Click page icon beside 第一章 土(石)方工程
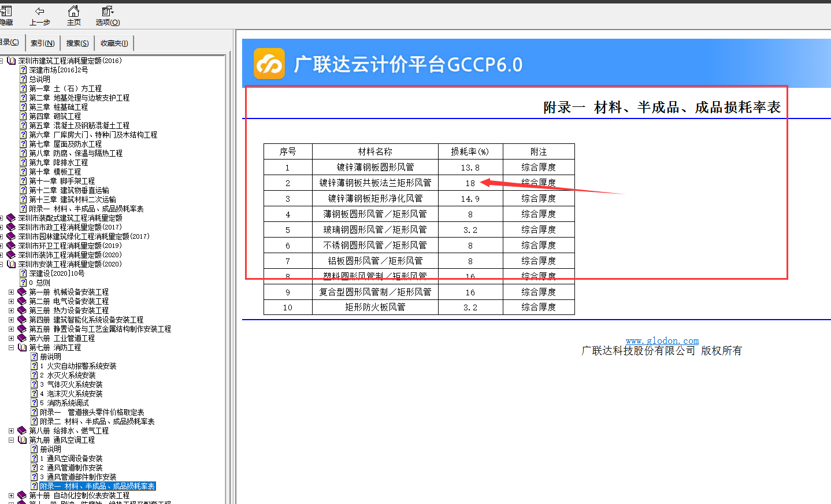The height and width of the screenshot is (504, 831). 23,88
